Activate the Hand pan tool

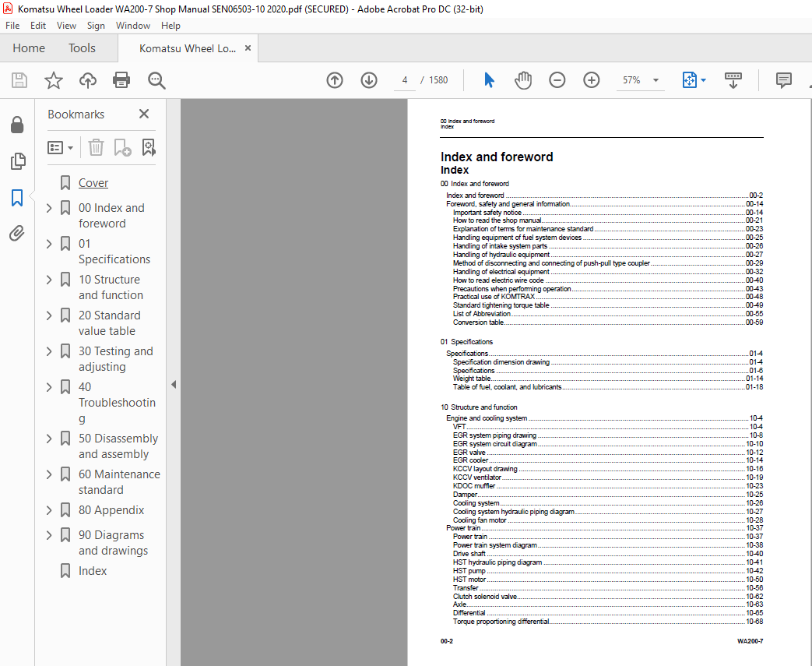pos(523,80)
